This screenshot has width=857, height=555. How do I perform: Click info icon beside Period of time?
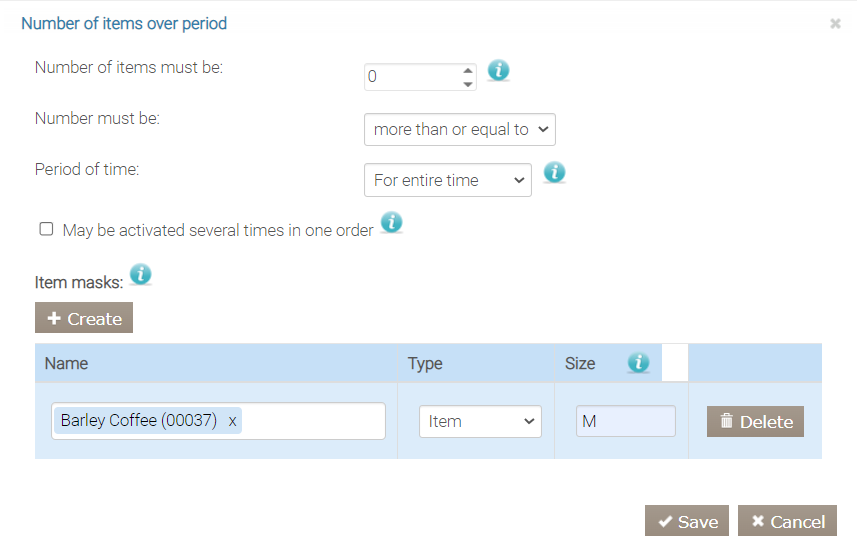(554, 173)
